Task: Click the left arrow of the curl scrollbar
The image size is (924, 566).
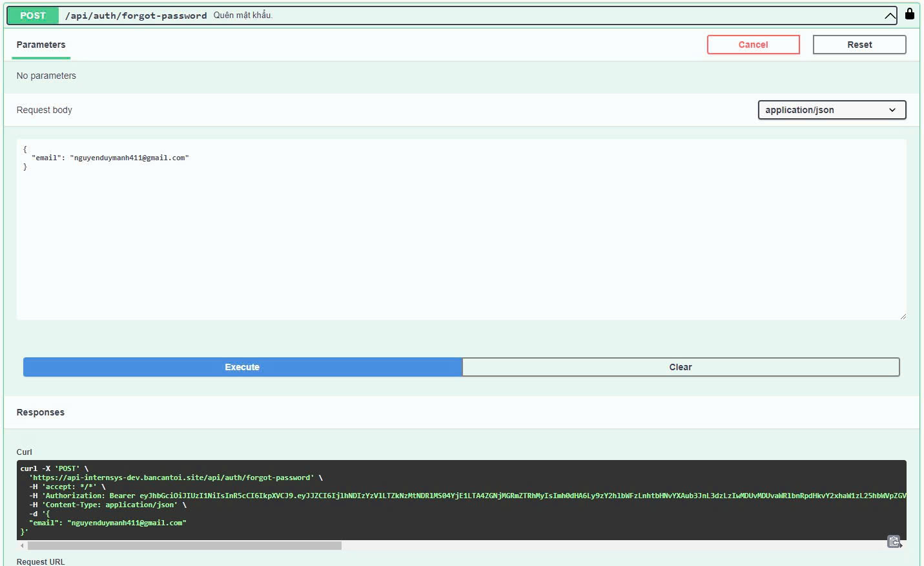Action: coord(22,546)
